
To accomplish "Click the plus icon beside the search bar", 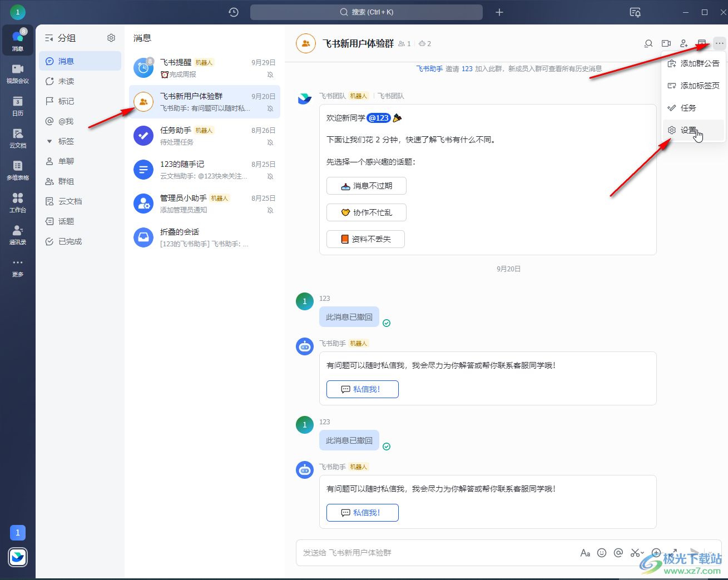I will 499,12.
